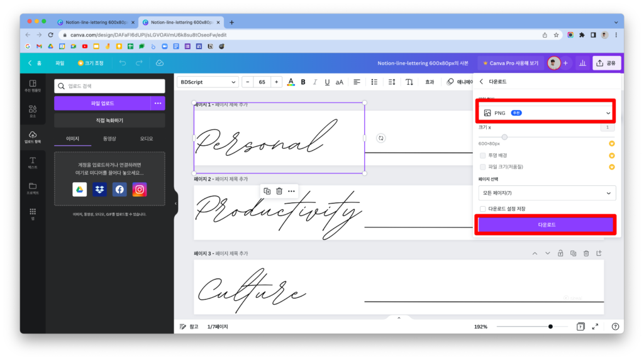Tick the 다운로드 설정 저장 checkbox
This screenshot has width=644, height=360.
(x=482, y=209)
